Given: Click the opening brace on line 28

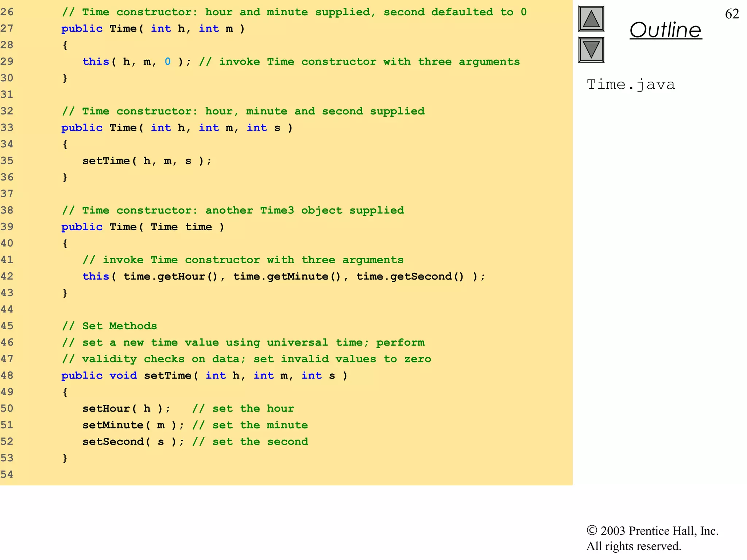Looking at the screenshot, I should [65, 45].
